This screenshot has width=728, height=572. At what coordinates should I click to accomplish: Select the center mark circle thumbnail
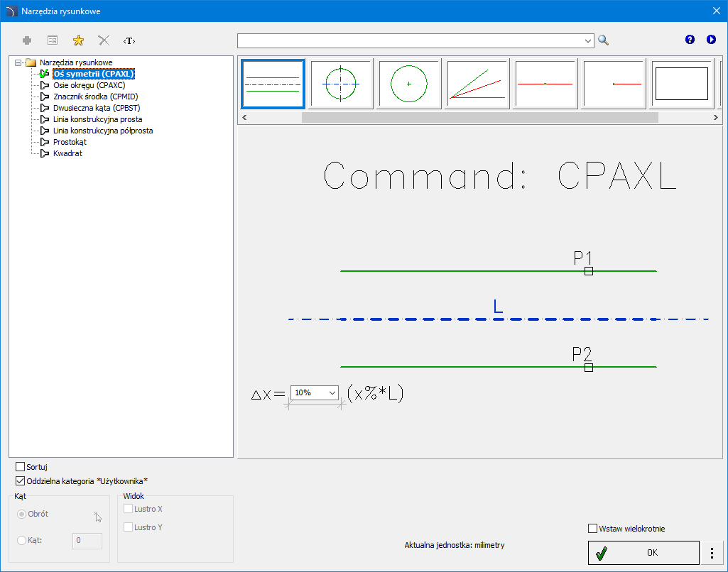pos(409,84)
